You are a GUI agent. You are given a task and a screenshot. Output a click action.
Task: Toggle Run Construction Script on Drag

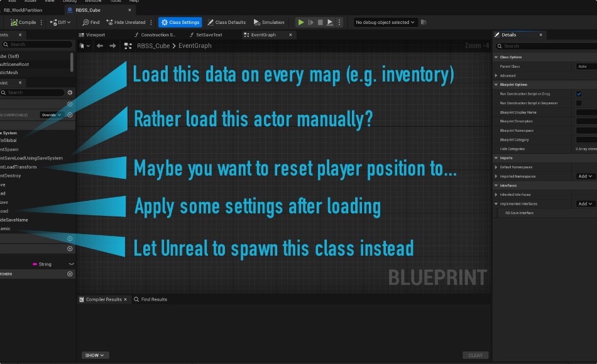click(578, 94)
